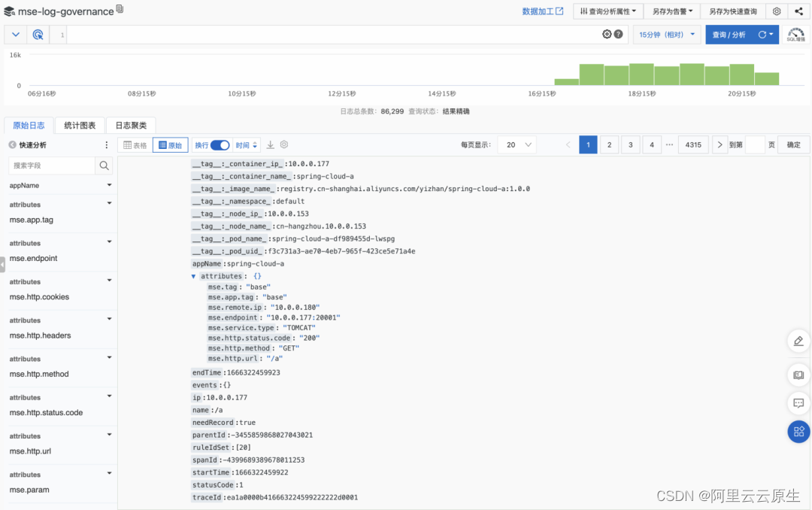Screen dimensions: 812x510
Task: Click the field search input box
Action: (52, 165)
